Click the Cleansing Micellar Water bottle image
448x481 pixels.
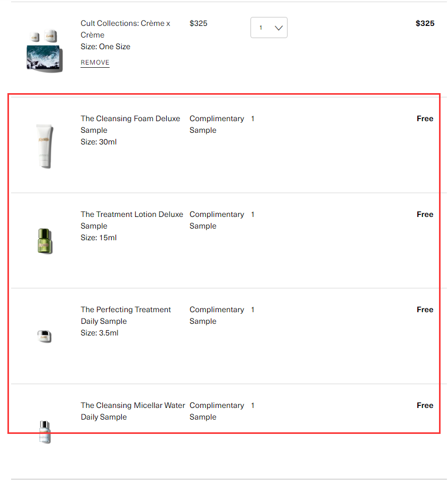click(45, 431)
